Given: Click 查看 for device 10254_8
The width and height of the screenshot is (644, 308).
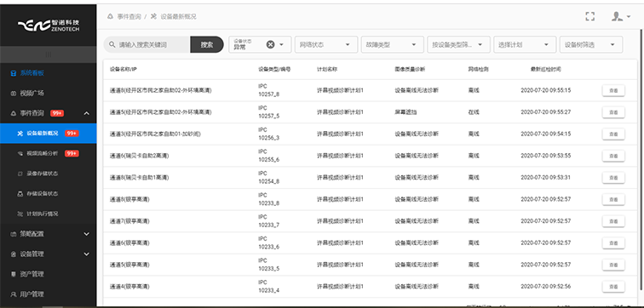Looking at the screenshot, I should click(613, 177).
